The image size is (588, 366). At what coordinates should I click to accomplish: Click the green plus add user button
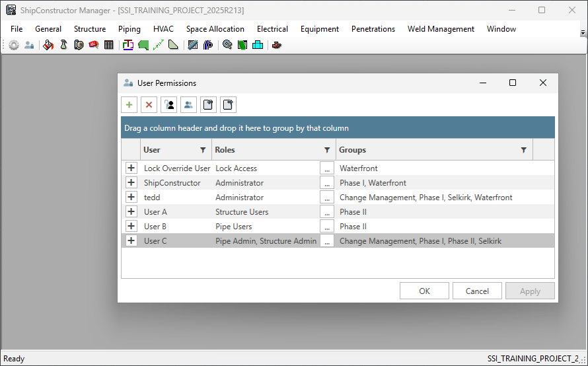pyautogui.click(x=129, y=104)
